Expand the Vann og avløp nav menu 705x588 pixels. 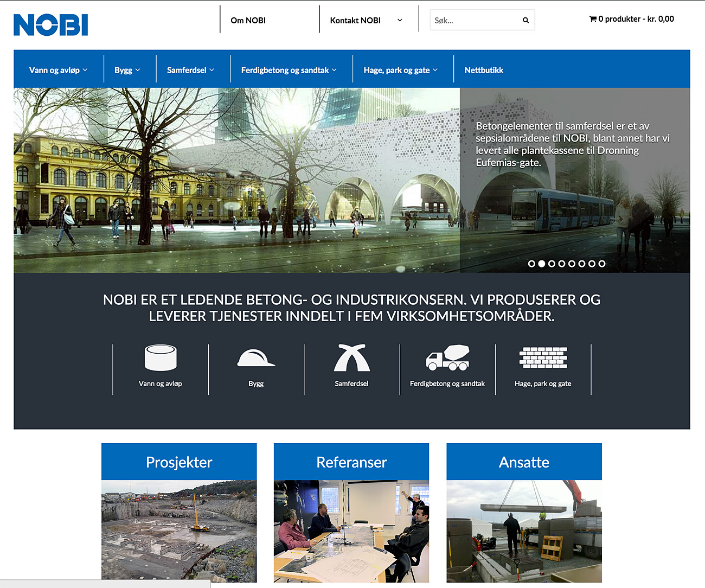[58, 70]
